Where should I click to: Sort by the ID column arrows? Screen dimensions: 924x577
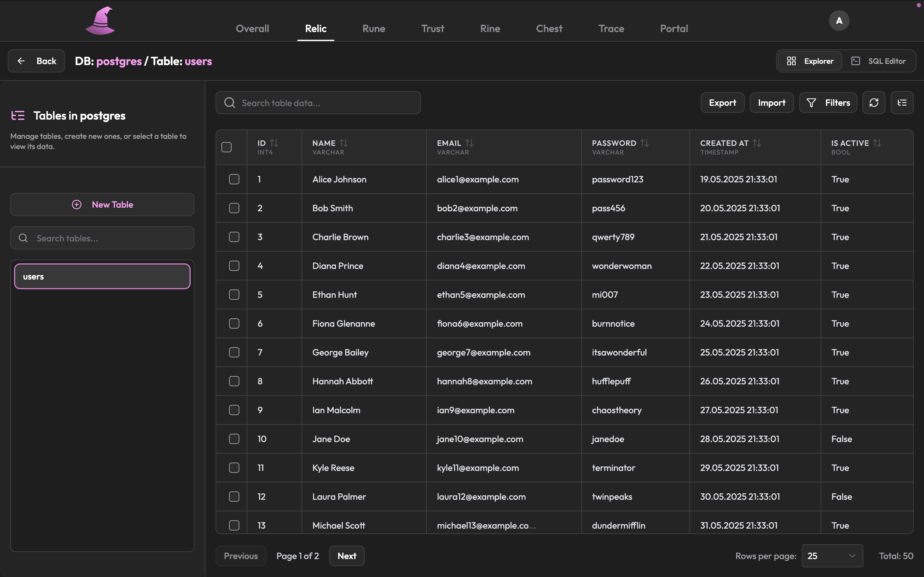[x=274, y=143]
